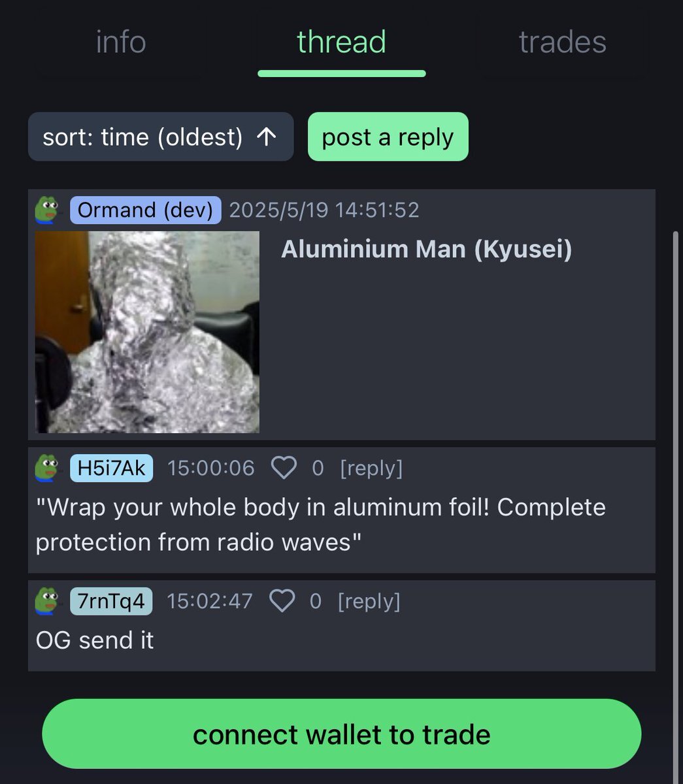This screenshot has width=683, height=784.
Task: Open the trades tab
Action: click(563, 42)
